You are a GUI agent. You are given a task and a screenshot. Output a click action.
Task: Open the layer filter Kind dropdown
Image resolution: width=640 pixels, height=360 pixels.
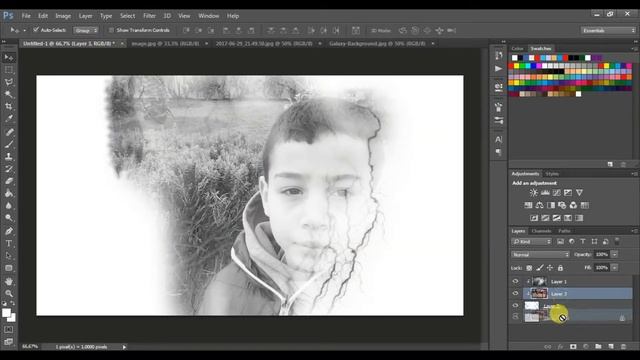(531, 242)
